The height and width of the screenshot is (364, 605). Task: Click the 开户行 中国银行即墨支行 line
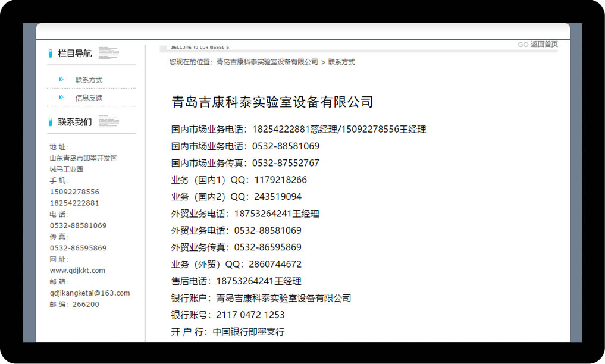[x=228, y=332]
